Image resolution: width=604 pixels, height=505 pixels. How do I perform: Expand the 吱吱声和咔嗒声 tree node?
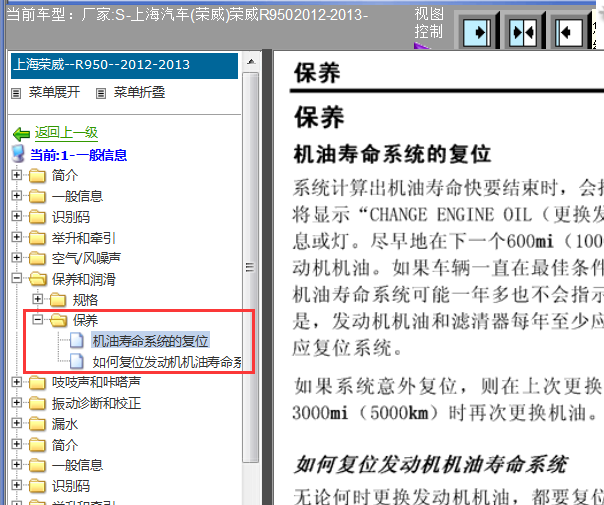pyautogui.click(x=17, y=382)
